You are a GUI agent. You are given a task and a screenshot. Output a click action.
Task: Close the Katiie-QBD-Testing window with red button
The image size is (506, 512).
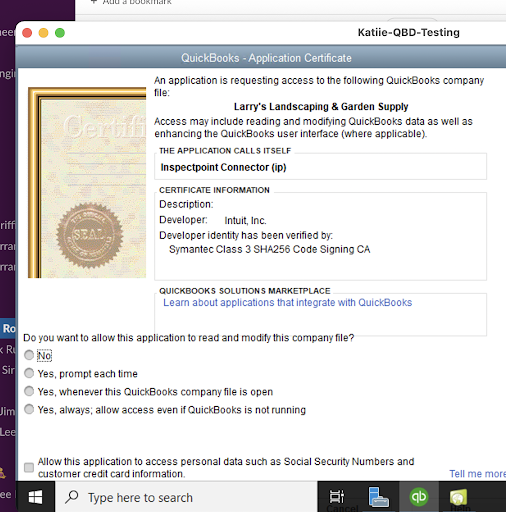tap(27, 33)
